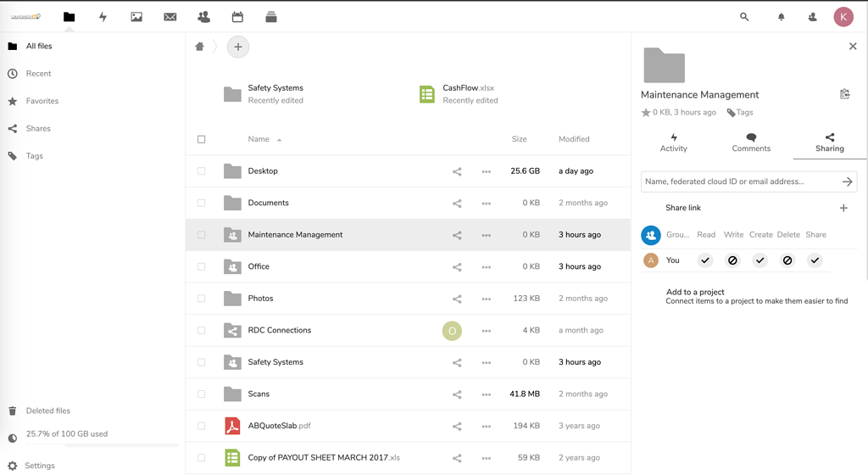The width and height of the screenshot is (868, 475).
Task: Open more actions menu for ABQuoteSlab.pdf
Action: 486,427
